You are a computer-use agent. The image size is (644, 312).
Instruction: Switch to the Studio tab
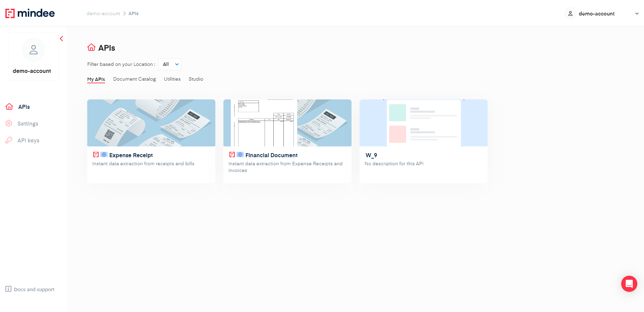pyautogui.click(x=196, y=79)
